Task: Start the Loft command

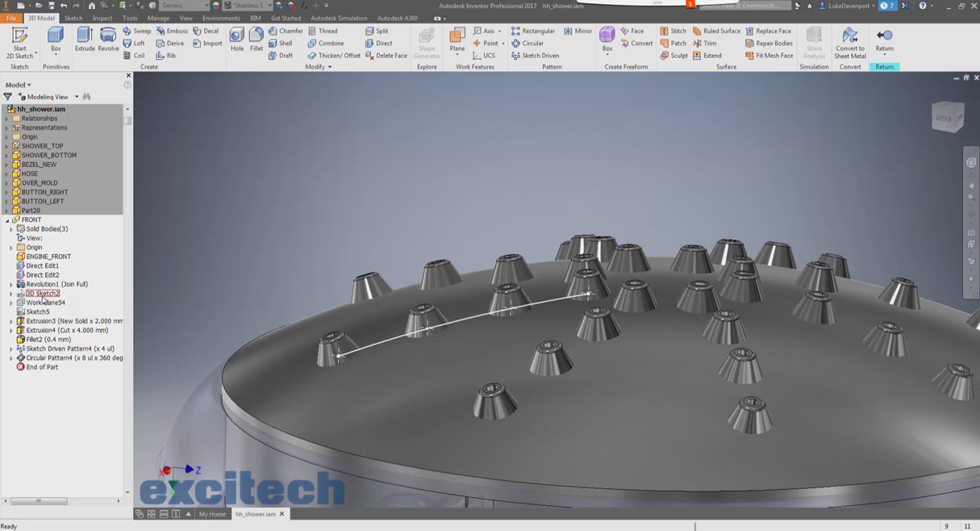Action: (x=134, y=43)
